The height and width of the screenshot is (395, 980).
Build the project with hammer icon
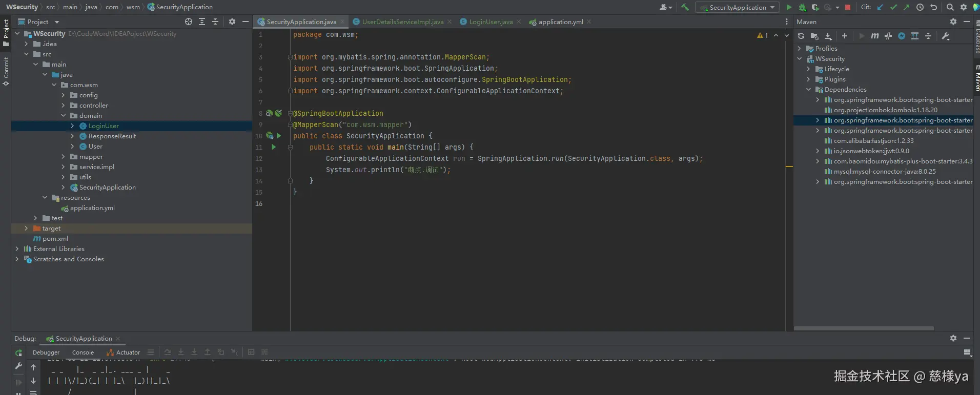point(685,7)
